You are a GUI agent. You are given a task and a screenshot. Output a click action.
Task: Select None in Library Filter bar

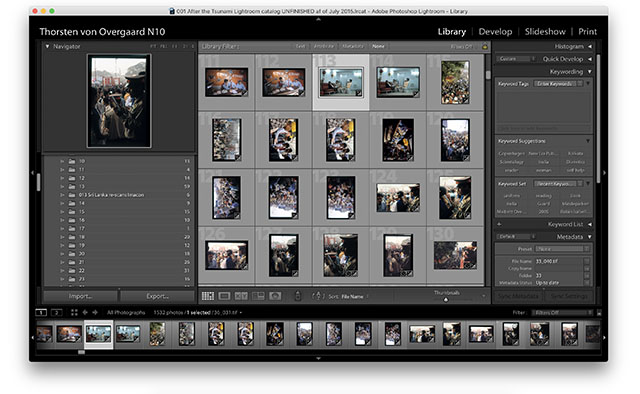coord(378,47)
